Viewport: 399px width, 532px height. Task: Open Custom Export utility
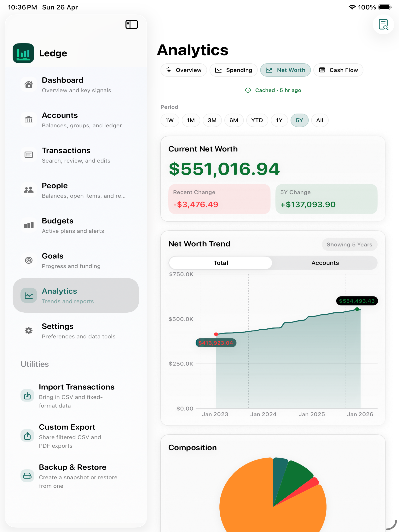tap(76, 436)
